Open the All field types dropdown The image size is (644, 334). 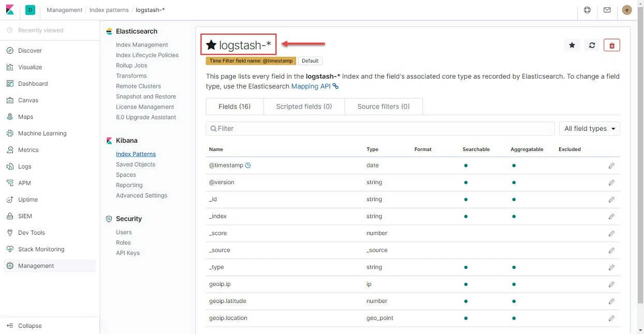pyautogui.click(x=589, y=128)
